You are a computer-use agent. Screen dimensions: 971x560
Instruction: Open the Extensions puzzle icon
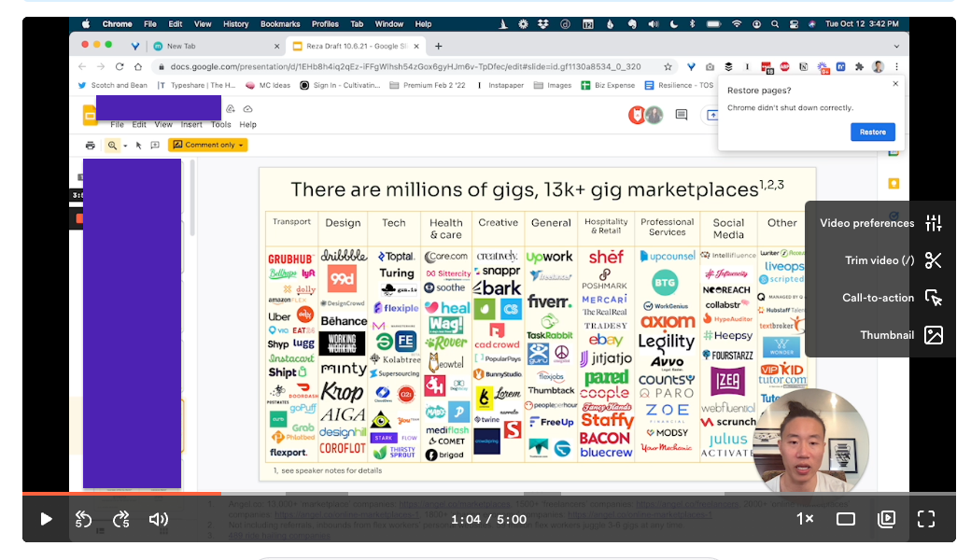click(x=859, y=66)
